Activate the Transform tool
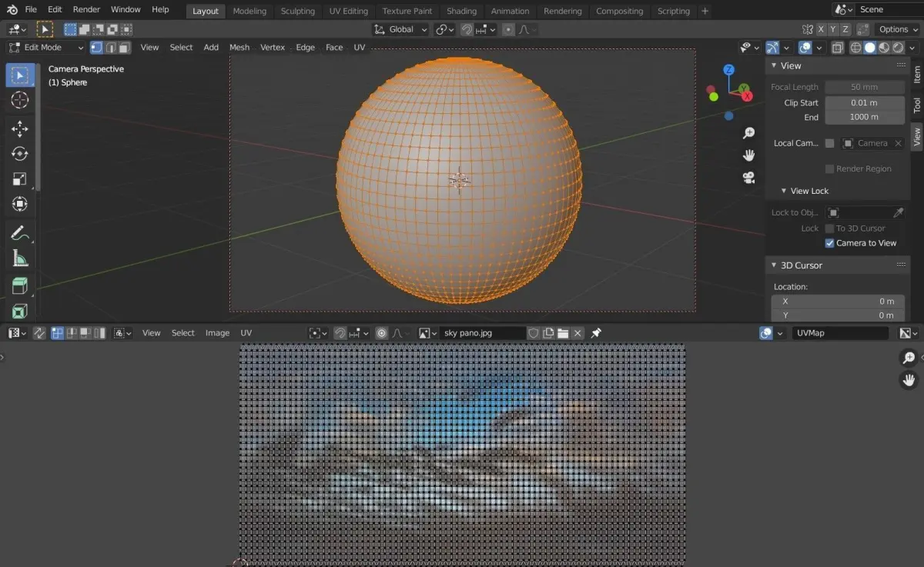Viewport: 924px width, 567px height. click(20, 204)
